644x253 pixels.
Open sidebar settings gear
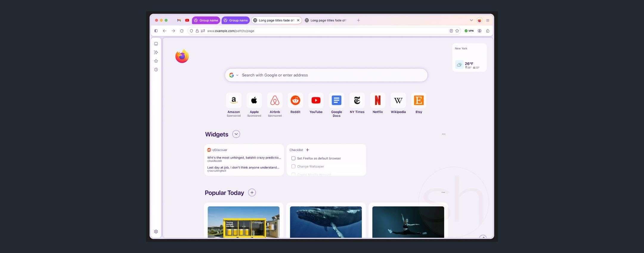click(156, 232)
